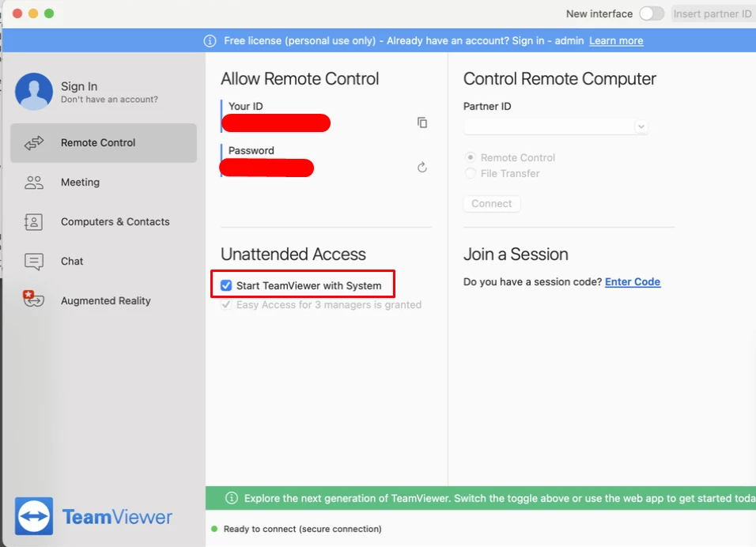Click the Join a Session heading
Screen dimensions: 756x547
coord(516,254)
